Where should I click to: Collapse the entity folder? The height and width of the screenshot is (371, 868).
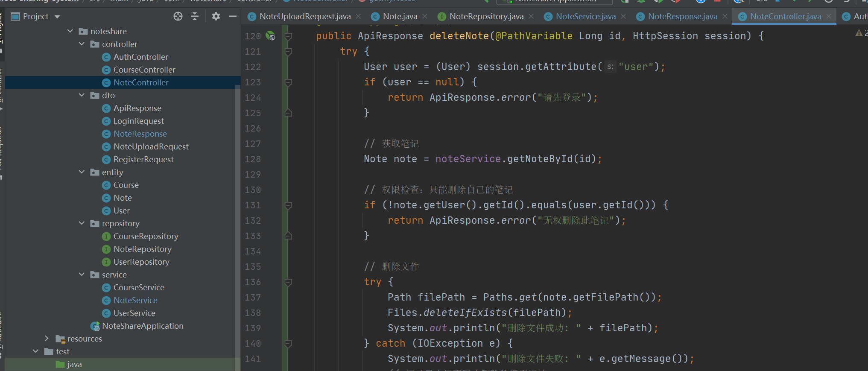(x=82, y=172)
